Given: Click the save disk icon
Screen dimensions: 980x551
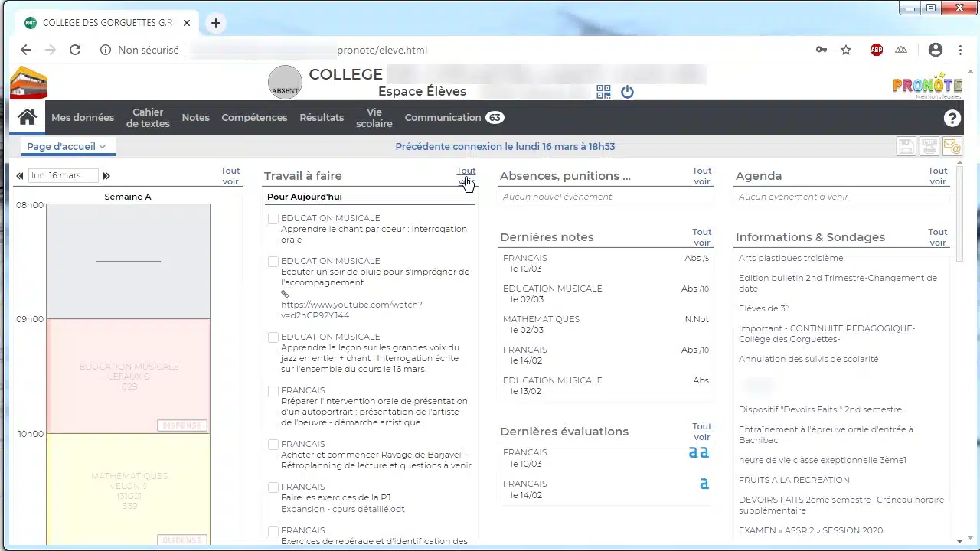Looking at the screenshot, I should pos(906,146).
